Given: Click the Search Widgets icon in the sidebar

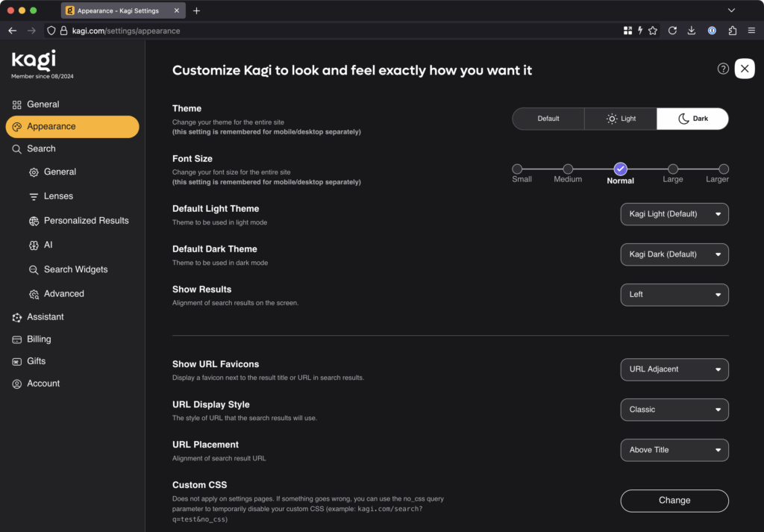Looking at the screenshot, I should (34, 270).
